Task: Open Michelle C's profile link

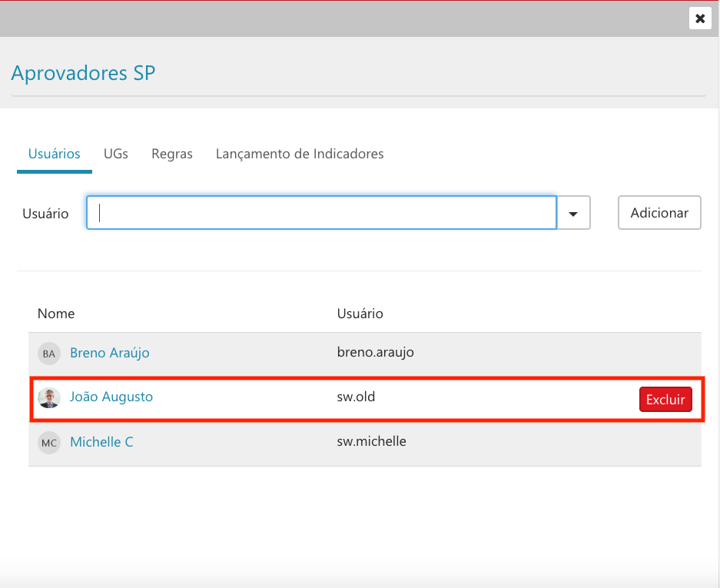Action: point(101,442)
